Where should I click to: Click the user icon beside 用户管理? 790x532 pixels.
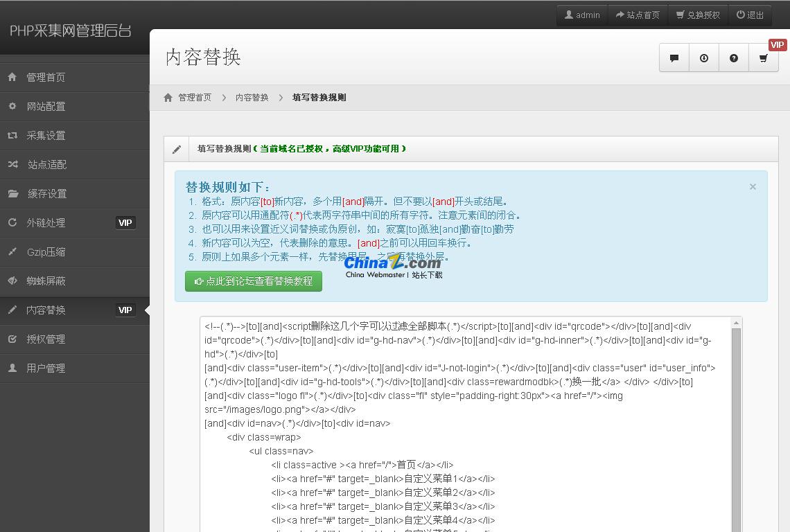(x=12, y=368)
